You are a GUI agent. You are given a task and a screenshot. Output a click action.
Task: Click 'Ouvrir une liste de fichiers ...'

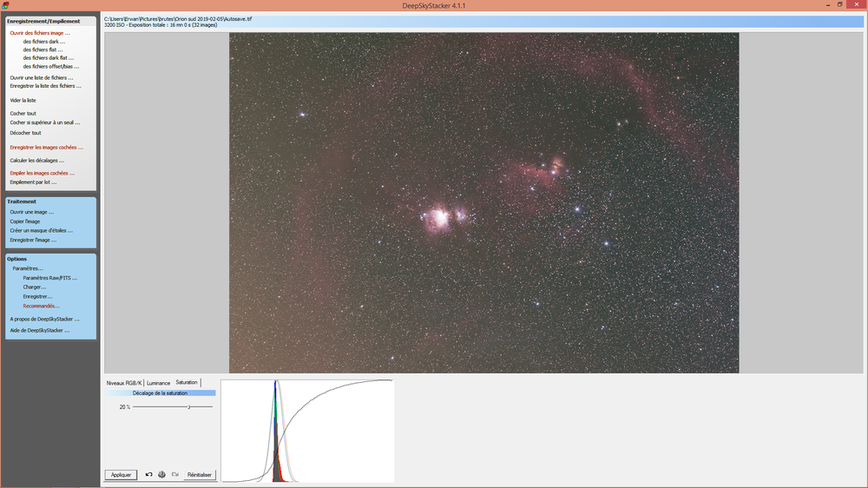tap(42, 77)
